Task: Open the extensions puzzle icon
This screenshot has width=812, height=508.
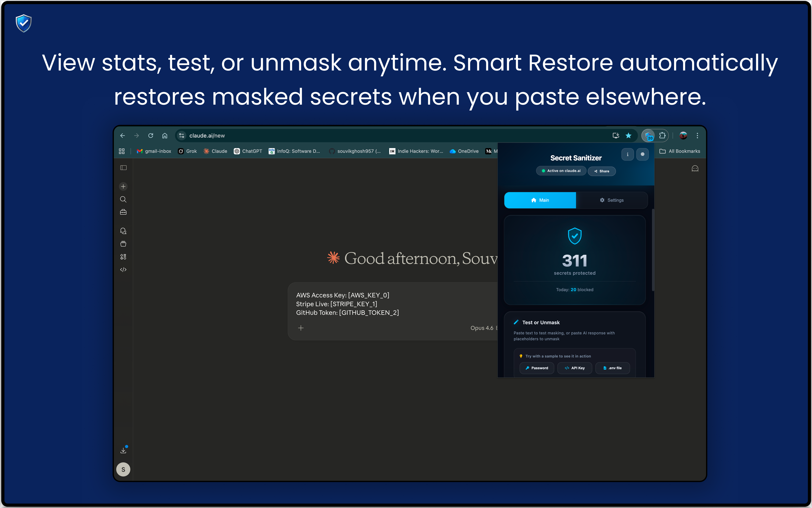Action: [x=662, y=135]
